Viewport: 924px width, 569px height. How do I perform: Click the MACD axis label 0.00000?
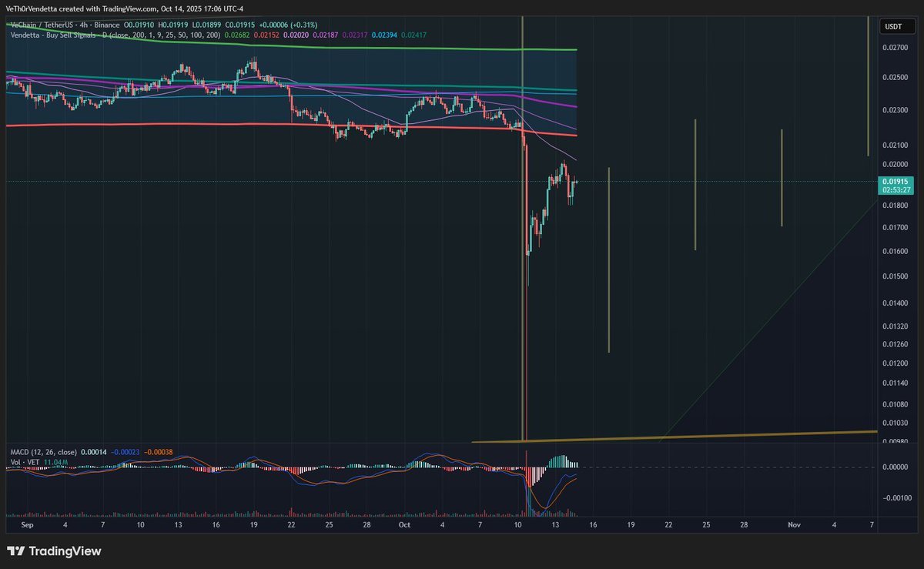[895, 467]
